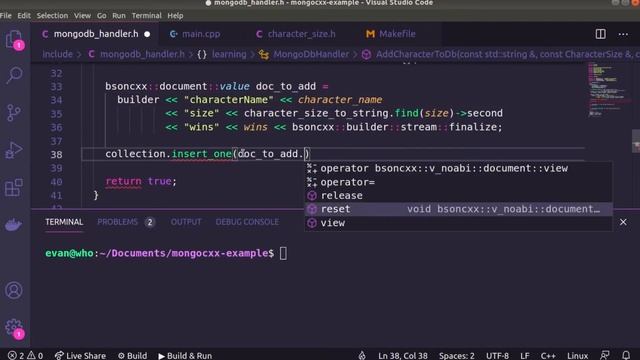Start Live Share from status bar

pos(80,356)
